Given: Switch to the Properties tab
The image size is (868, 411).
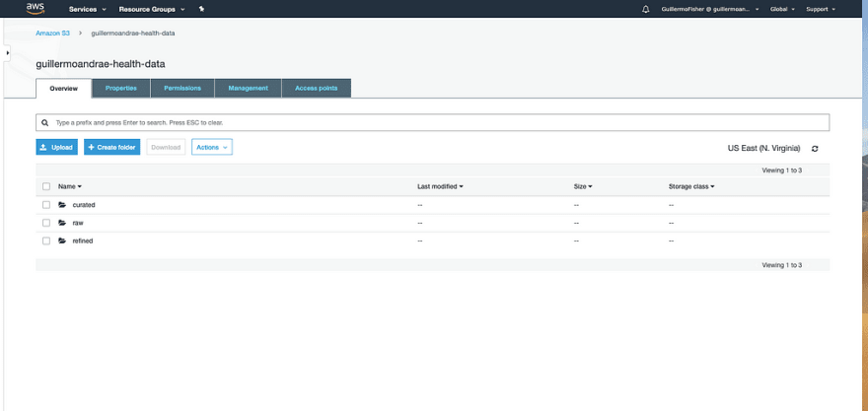Looking at the screenshot, I should (x=121, y=88).
